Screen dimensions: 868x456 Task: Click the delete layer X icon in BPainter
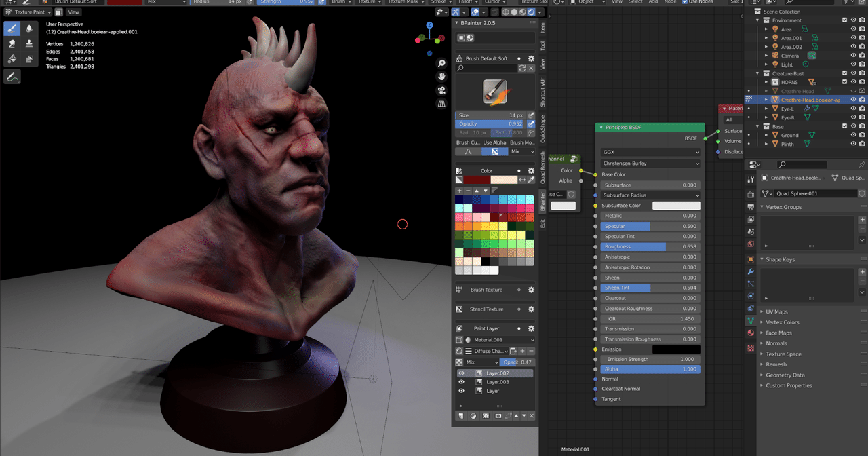pos(532,415)
